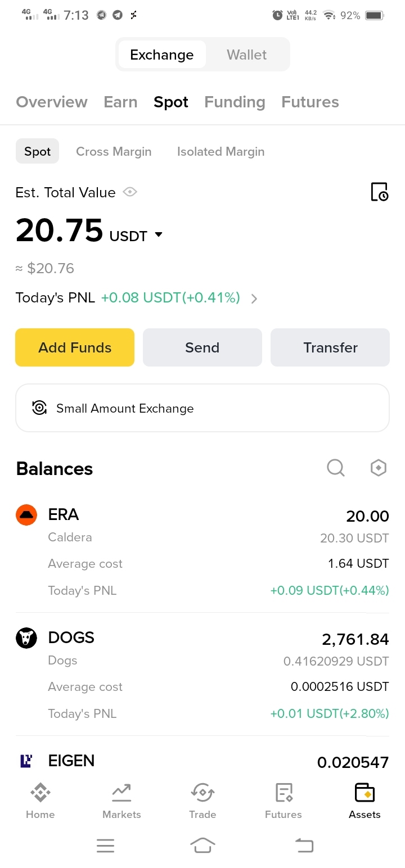405x868 pixels.
Task: Switch to Funding tab
Action: point(235,102)
